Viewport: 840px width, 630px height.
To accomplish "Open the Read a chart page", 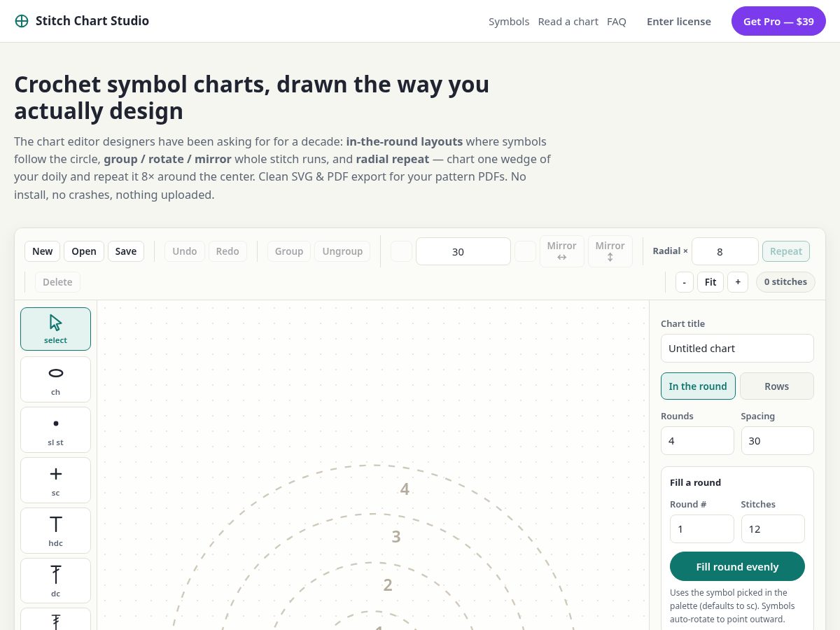I will (568, 22).
